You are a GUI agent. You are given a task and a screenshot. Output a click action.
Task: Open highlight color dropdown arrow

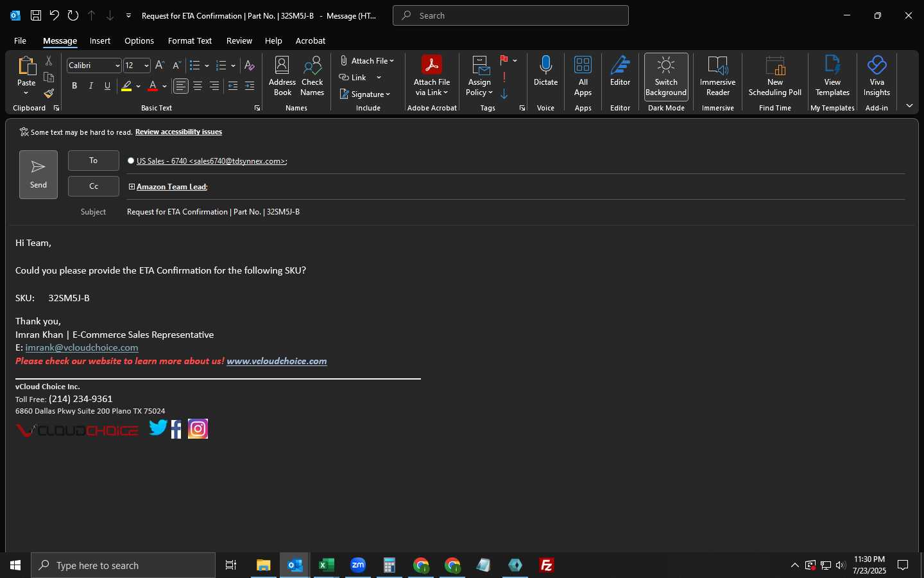tap(138, 86)
